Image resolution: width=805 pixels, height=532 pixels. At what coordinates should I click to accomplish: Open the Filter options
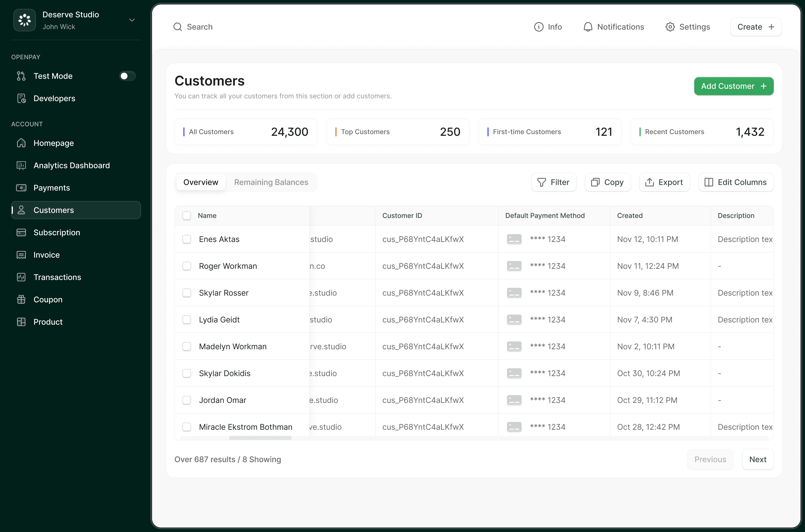pos(553,182)
